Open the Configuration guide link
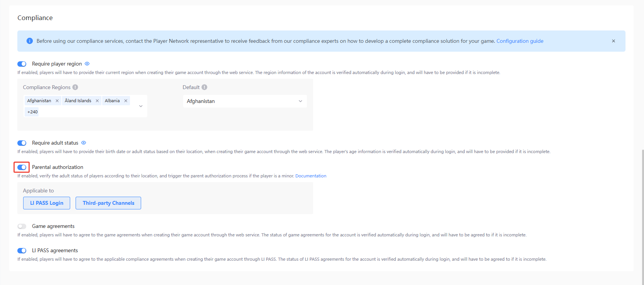The width and height of the screenshot is (644, 285). [519, 41]
